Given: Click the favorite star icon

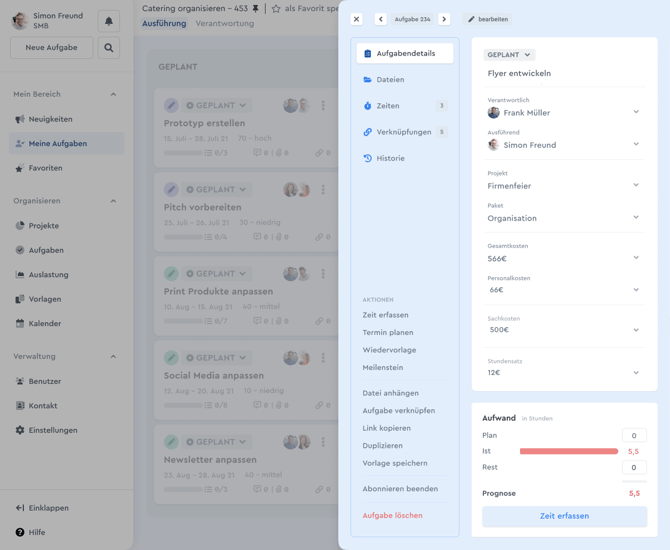Looking at the screenshot, I should [x=276, y=9].
